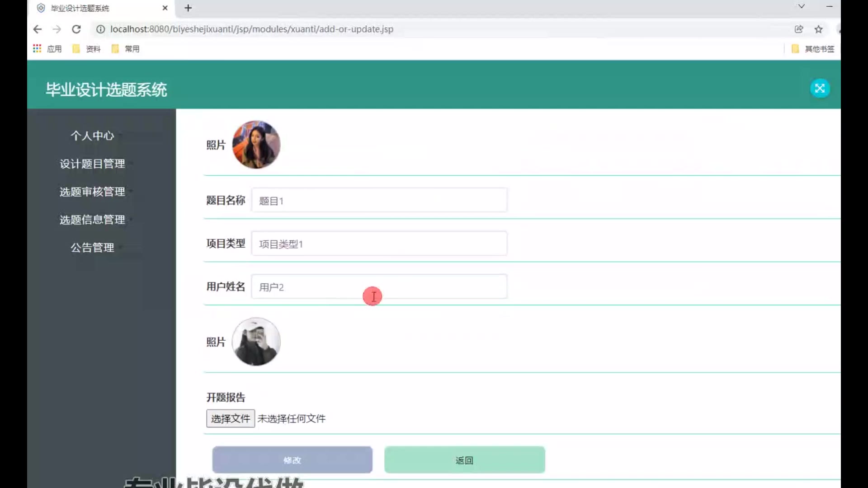This screenshot has height=488, width=868.
Task: Click the 毕业设计选题系统 header title
Action: [106, 89]
